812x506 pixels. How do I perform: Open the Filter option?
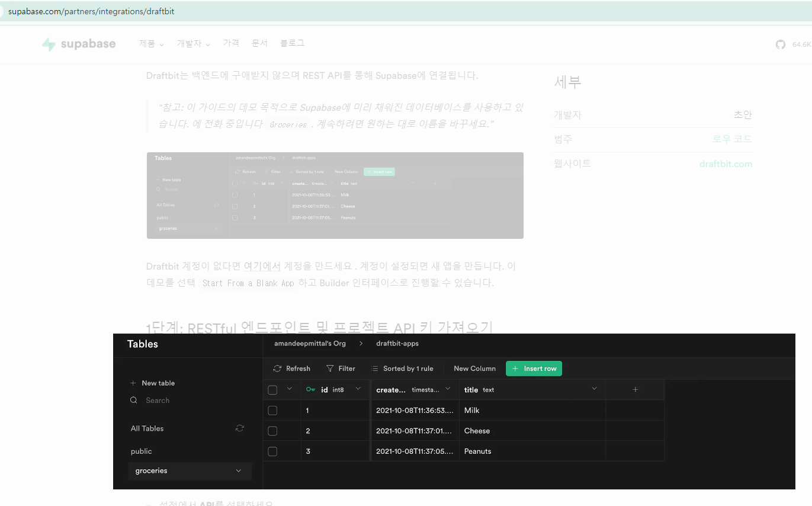[x=341, y=369]
